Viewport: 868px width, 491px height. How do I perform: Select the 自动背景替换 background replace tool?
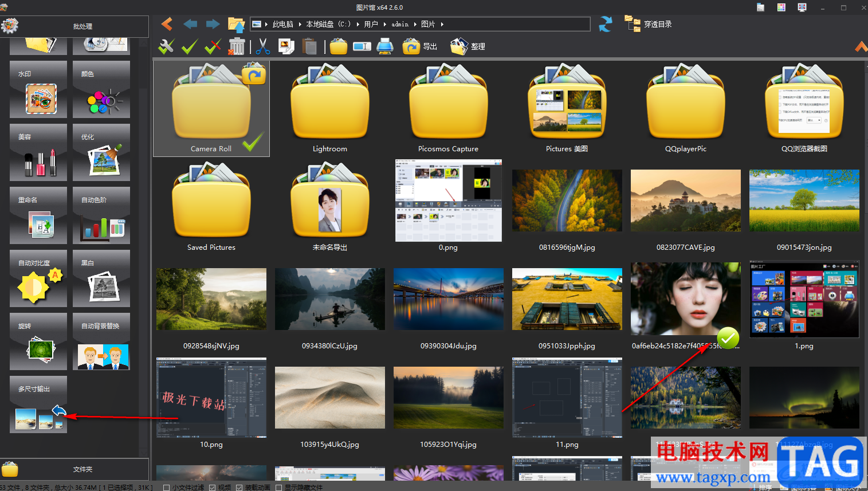101,341
